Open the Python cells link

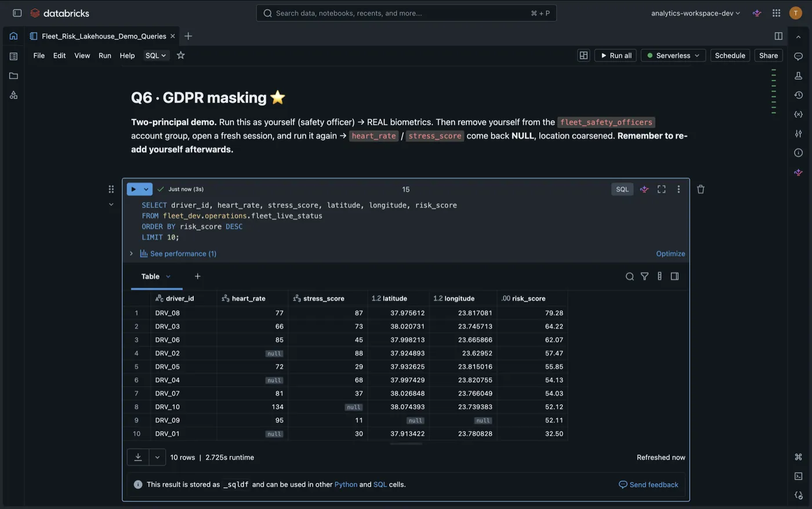[x=346, y=485]
